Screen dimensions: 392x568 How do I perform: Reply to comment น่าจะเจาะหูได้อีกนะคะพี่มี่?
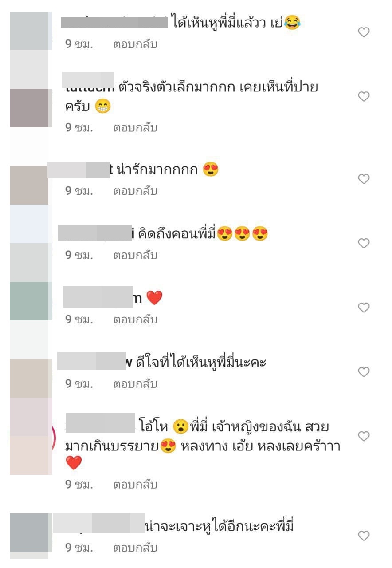point(135,548)
